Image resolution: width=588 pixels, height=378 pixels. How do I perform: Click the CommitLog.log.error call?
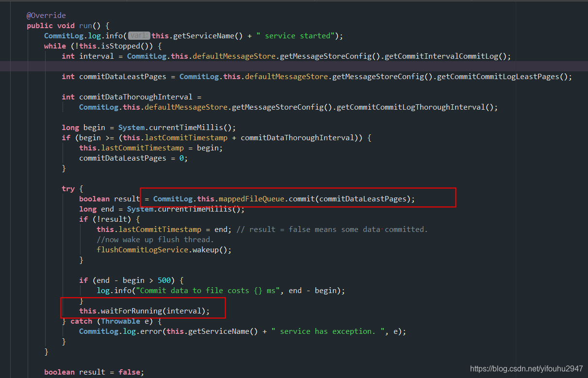121,331
